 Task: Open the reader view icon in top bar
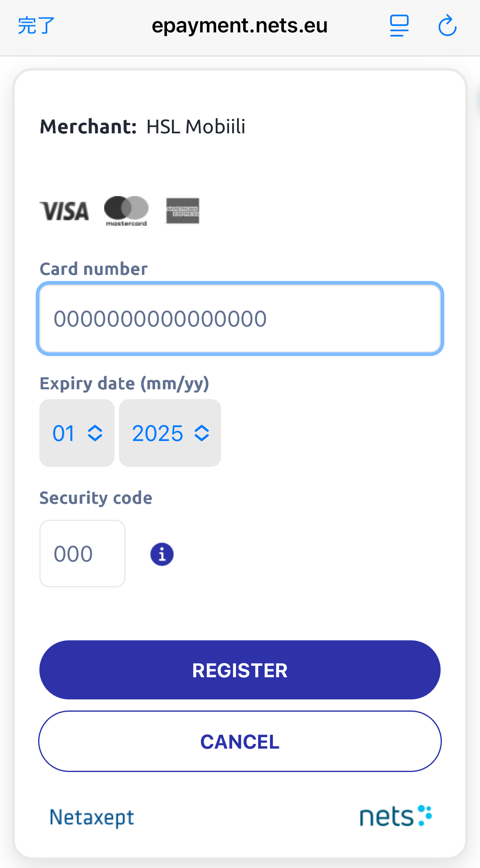pyautogui.click(x=399, y=25)
